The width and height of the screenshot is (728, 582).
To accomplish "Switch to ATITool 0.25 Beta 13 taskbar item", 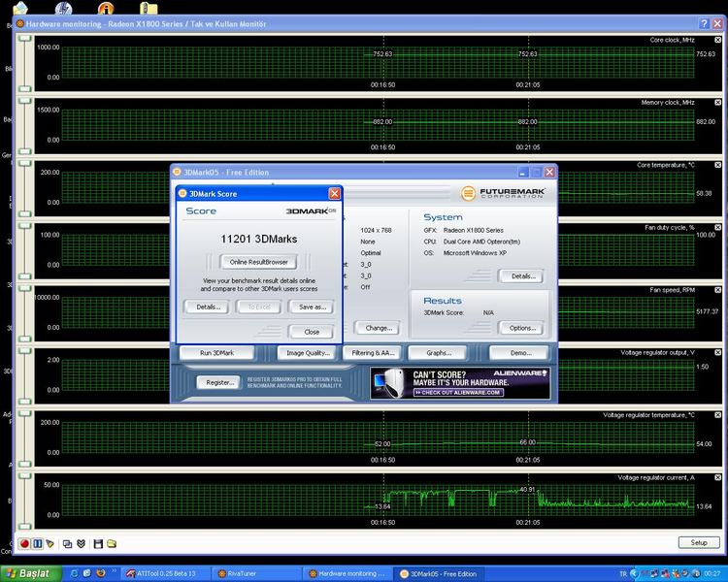I will (166, 573).
